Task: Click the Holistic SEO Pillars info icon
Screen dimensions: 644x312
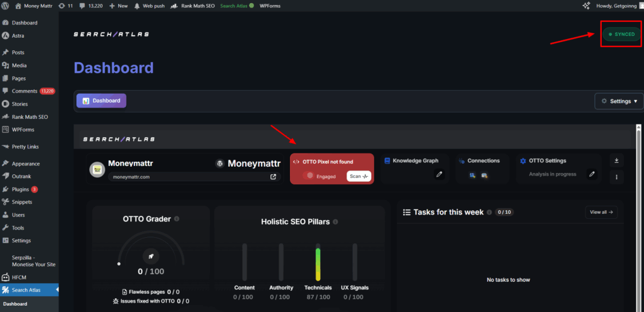Action: click(x=336, y=221)
